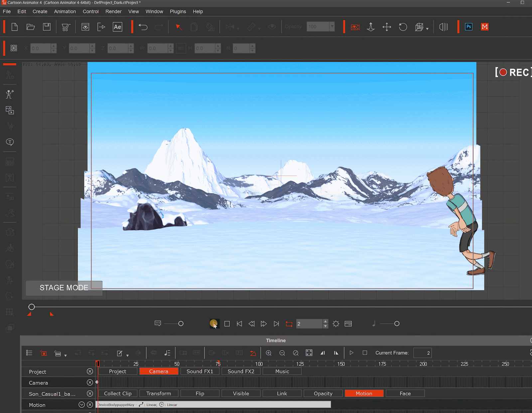Viewport: 532px width, 413px height.
Task: Open the Photoshop link (Ps) icon
Action: tap(468, 27)
